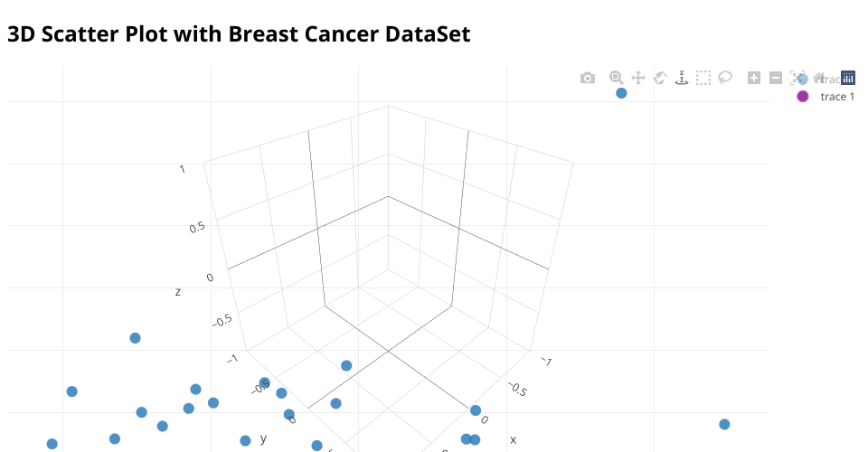Select the topmost blue data point
The image size is (868, 452).
[621, 93]
